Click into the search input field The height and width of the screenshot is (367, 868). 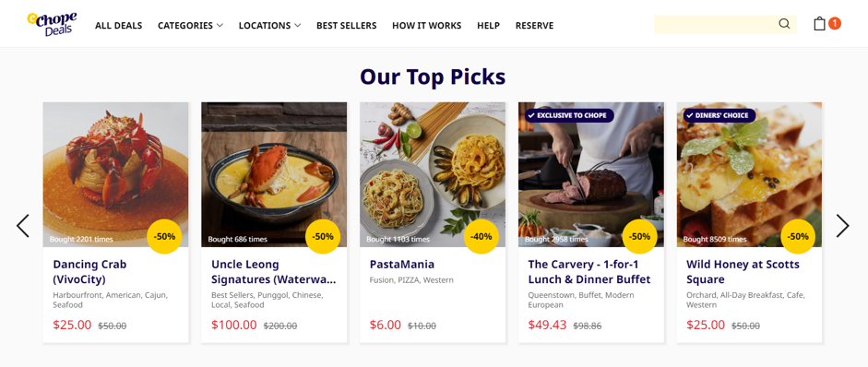pyautogui.click(x=716, y=24)
